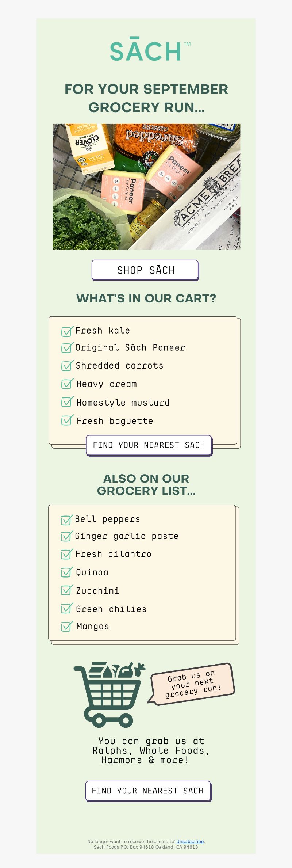This screenshot has height=868, width=292.
Task: Click the checkmark beside Quinoa
Action: [67, 572]
